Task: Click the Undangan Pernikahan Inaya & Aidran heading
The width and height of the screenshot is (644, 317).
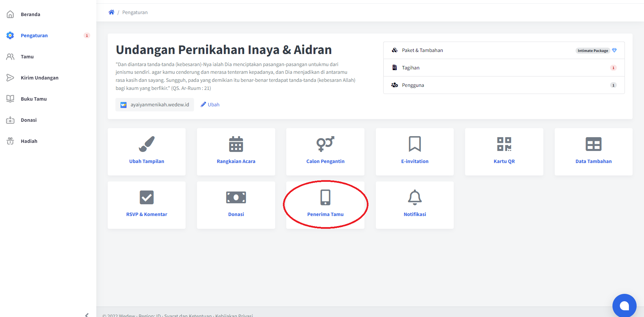Action: tap(224, 50)
